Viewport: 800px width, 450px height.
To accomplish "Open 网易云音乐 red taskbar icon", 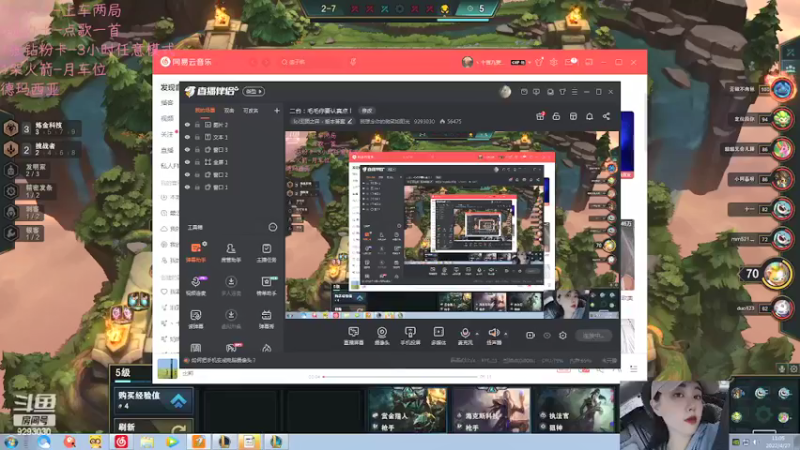I will pyautogui.click(x=121, y=442).
